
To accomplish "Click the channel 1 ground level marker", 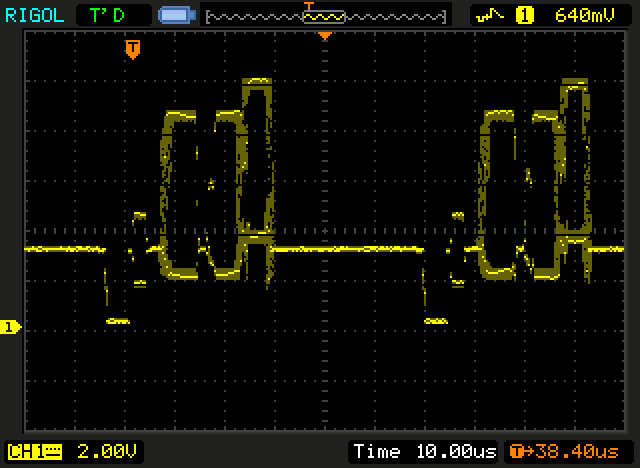I will pos(11,327).
